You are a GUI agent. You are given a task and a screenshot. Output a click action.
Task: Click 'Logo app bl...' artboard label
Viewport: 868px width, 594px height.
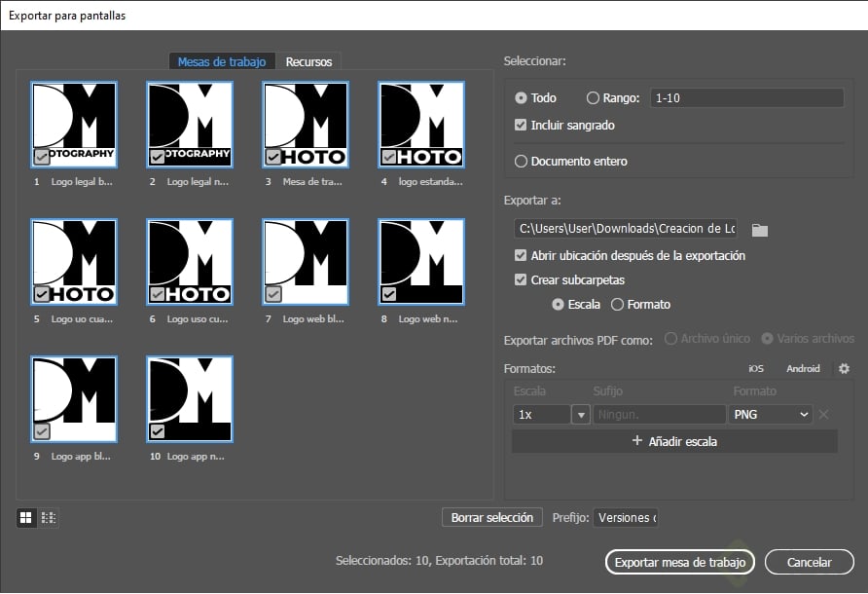point(81,457)
